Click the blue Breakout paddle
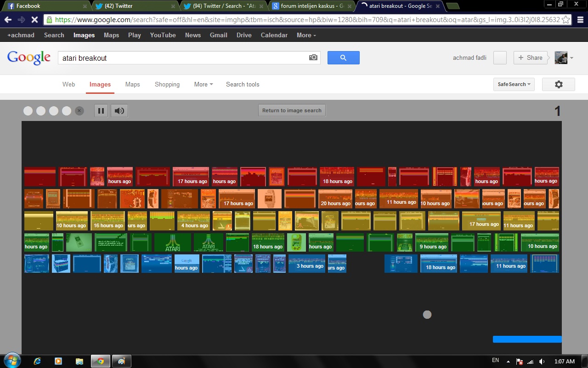The width and height of the screenshot is (588, 368). click(527, 339)
